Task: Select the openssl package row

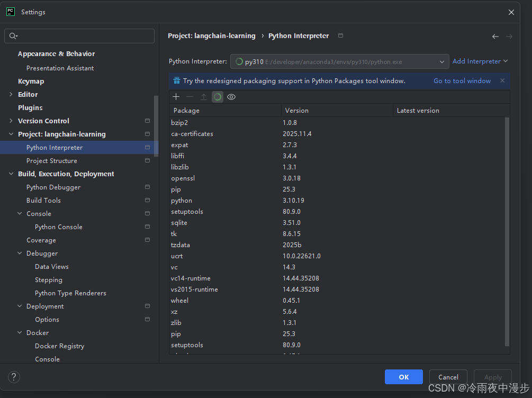Action: coord(337,178)
